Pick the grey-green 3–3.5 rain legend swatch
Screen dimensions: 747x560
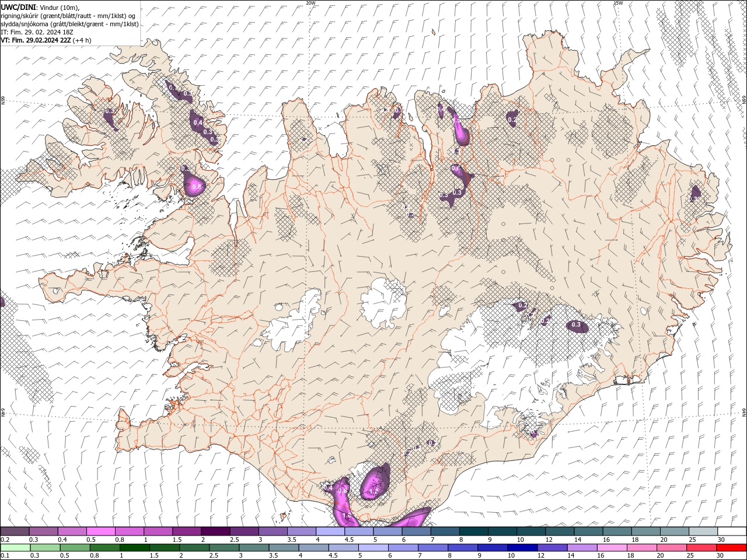pos(253,548)
